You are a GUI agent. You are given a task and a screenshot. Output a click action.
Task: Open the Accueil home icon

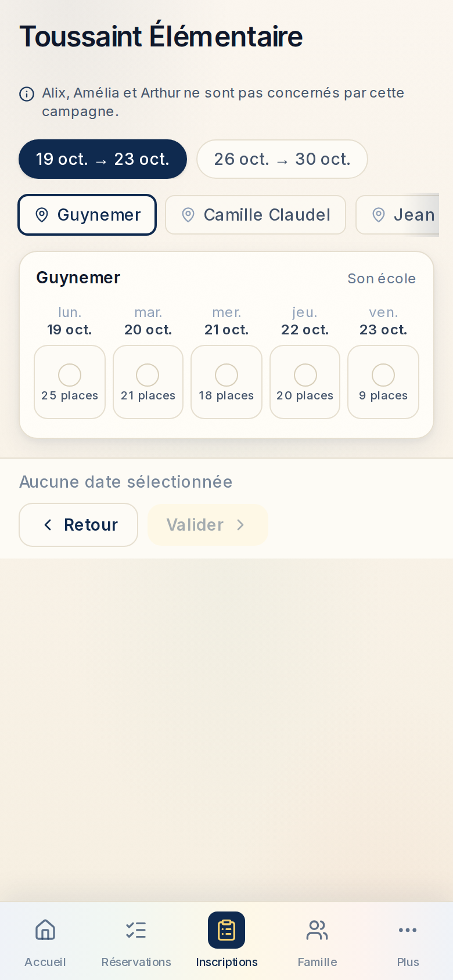pyautogui.click(x=45, y=930)
